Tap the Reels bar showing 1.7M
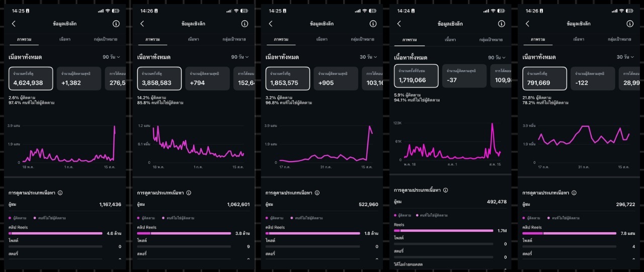644x272 pixels. 443,230
